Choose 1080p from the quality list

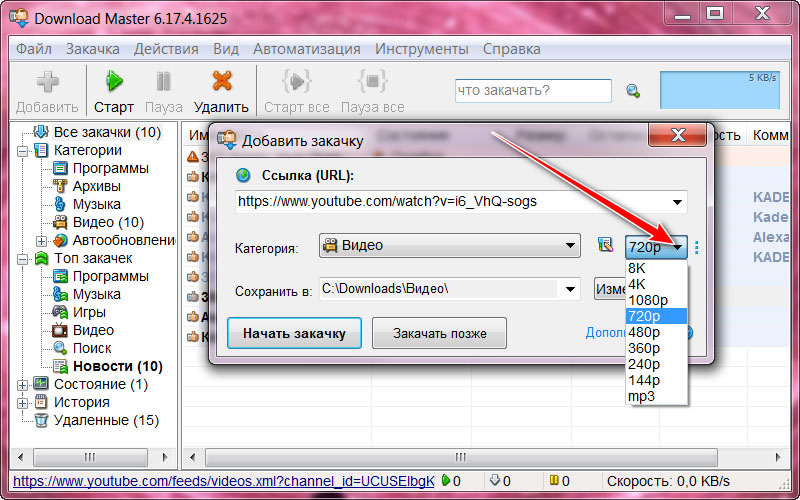(648, 300)
